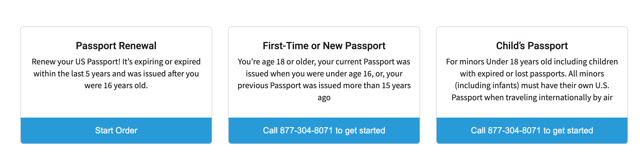
Task: Click "Passport when traveling internationally by air" line
Action: [x=532, y=98]
